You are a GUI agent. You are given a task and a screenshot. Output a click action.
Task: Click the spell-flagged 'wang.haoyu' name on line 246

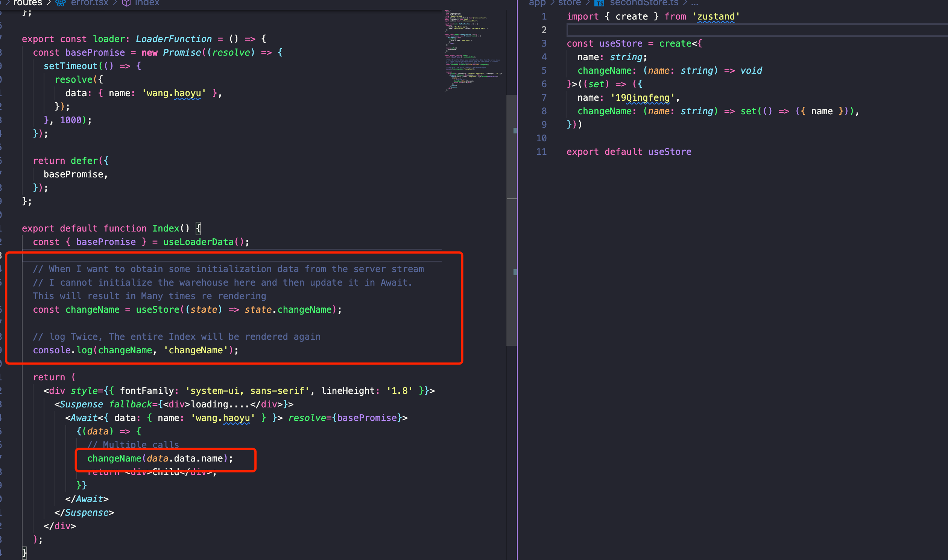coord(173,93)
